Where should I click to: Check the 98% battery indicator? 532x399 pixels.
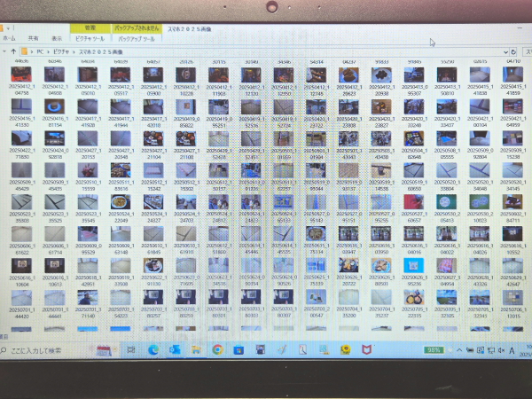point(434,349)
